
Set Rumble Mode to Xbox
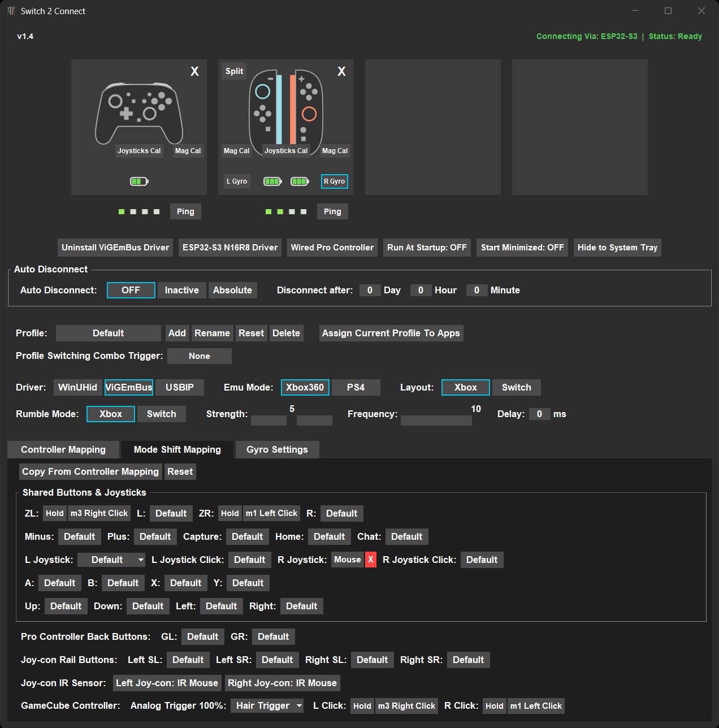pyautogui.click(x=111, y=414)
